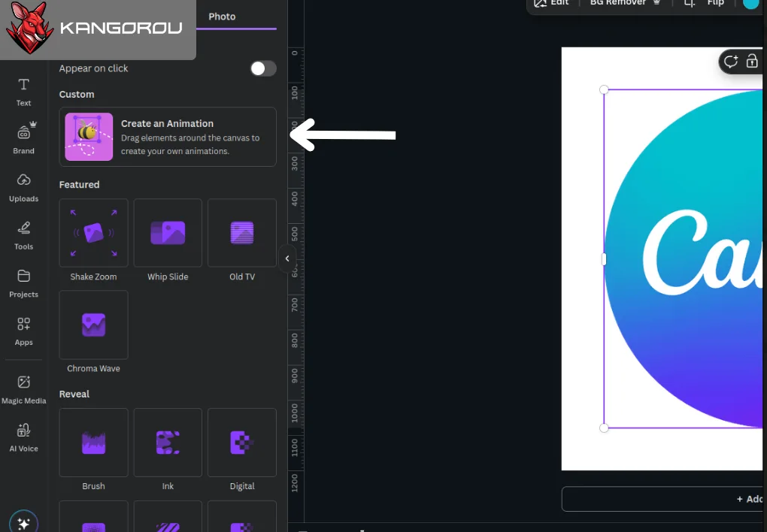Collapse the side panel with chevron
The width and height of the screenshot is (767, 532).
pos(287,258)
